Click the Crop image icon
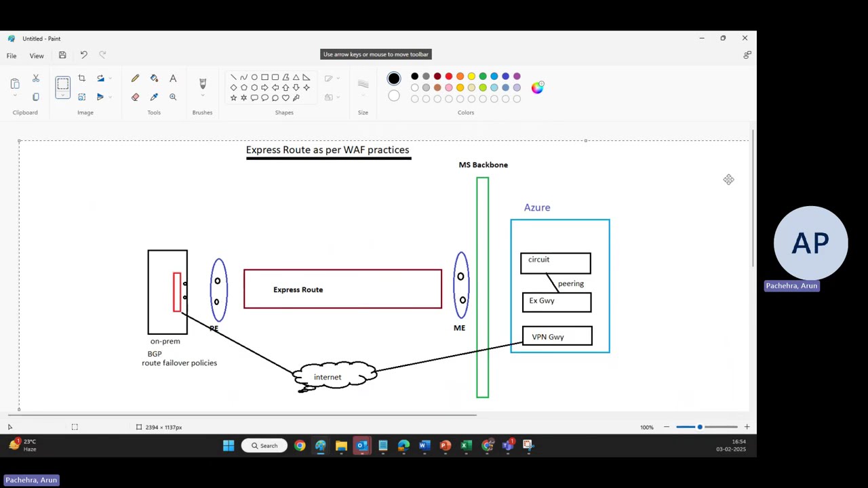The height and width of the screenshot is (488, 868). (81, 79)
